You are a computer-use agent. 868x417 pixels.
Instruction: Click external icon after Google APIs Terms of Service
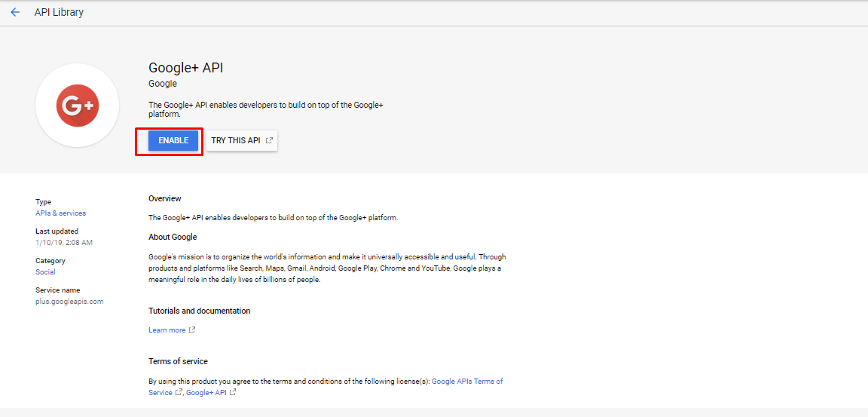tap(179, 393)
